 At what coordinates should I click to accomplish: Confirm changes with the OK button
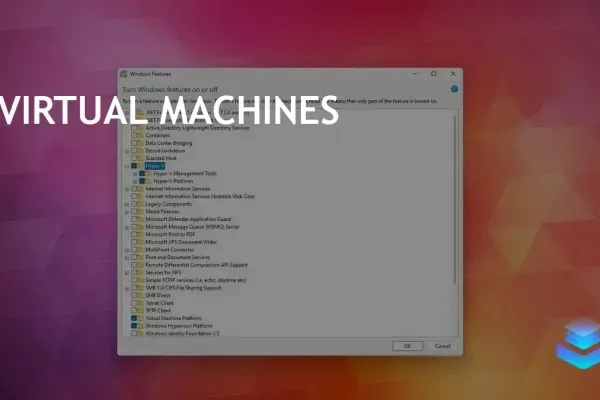(x=408, y=346)
